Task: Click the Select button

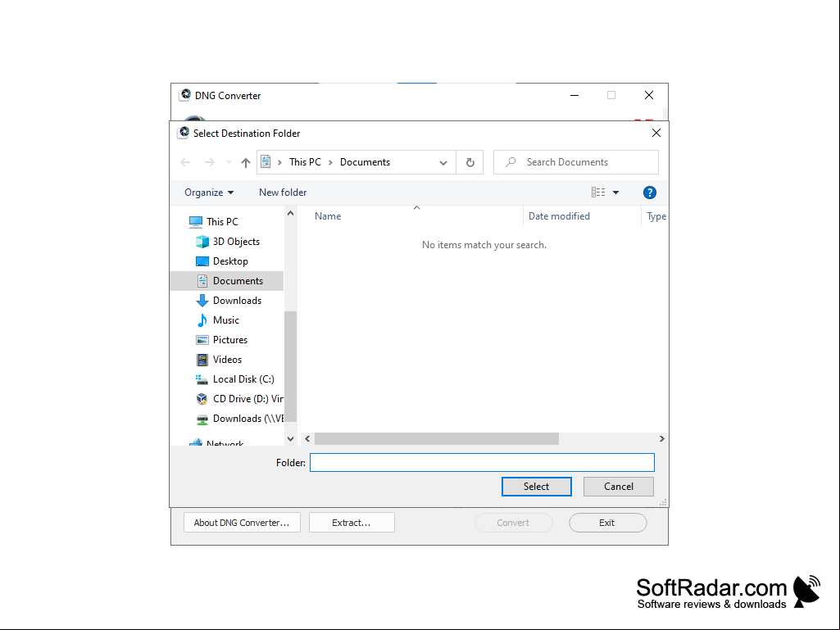Action: click(x=536, y=487)
